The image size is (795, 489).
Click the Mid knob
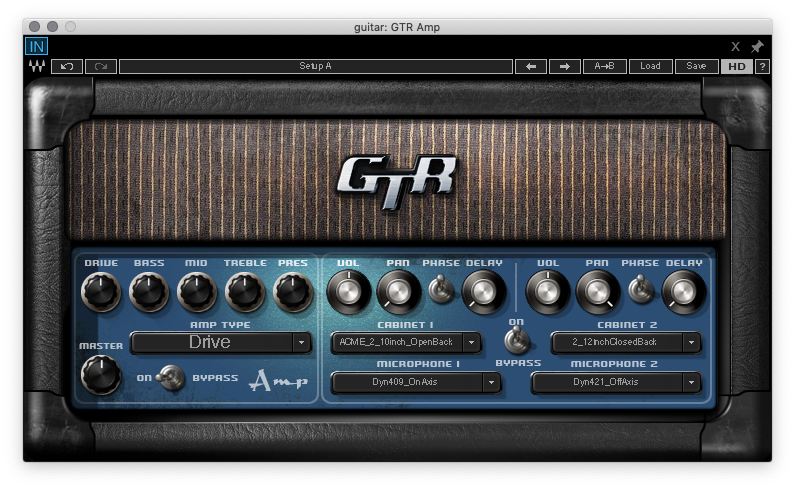(x=197, y=292)
